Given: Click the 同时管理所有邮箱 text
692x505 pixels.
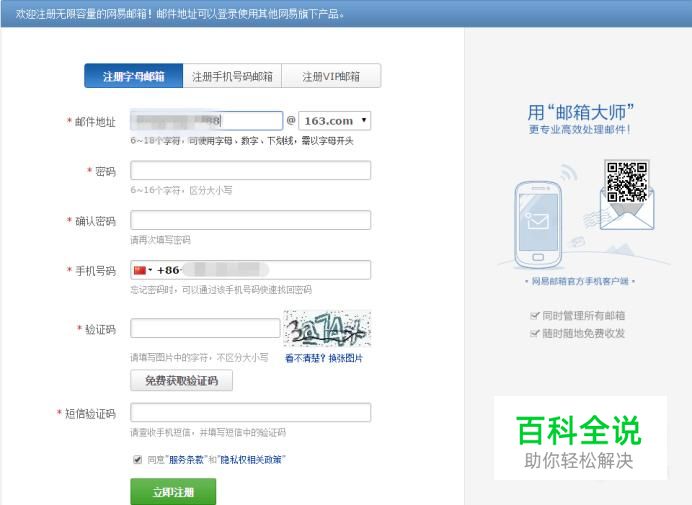Looking at the screenshot, I should coord(583,315).
